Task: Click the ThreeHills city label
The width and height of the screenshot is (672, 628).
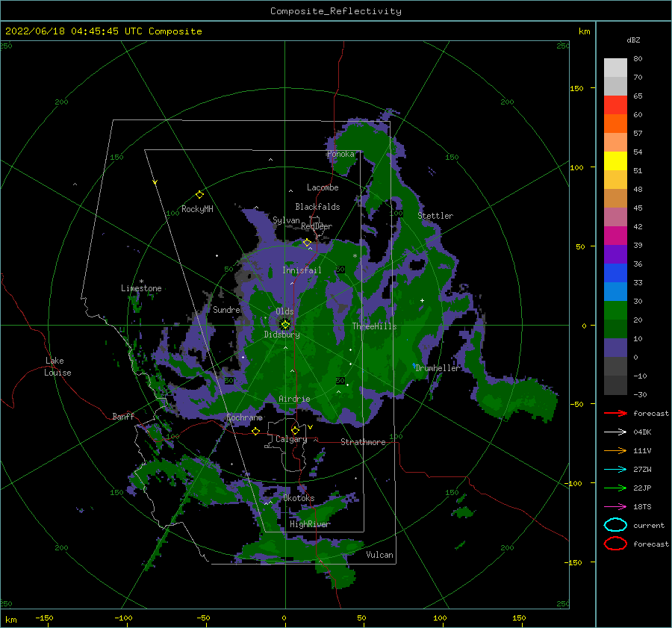Action: point(375,326)
